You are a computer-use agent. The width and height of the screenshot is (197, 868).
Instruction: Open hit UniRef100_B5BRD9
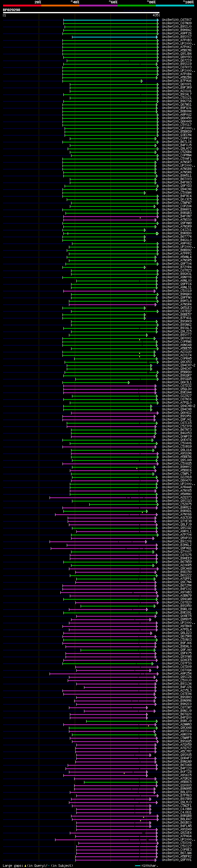pyautogui.click(x=176, y=132)
